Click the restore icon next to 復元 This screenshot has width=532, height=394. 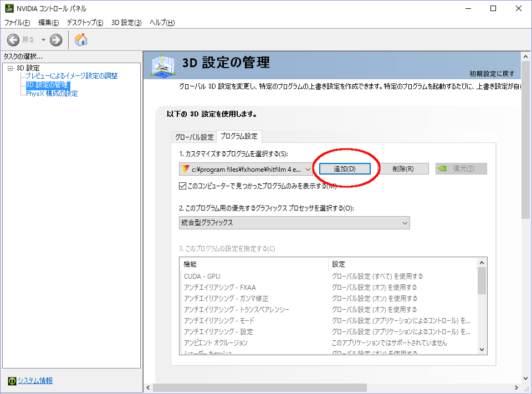(442, 168)
